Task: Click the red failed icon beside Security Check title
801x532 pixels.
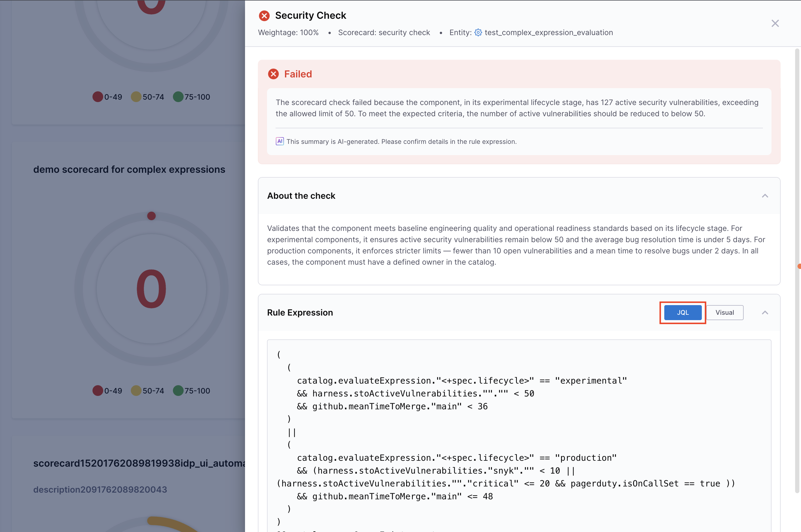Action: tap(264, 16)
